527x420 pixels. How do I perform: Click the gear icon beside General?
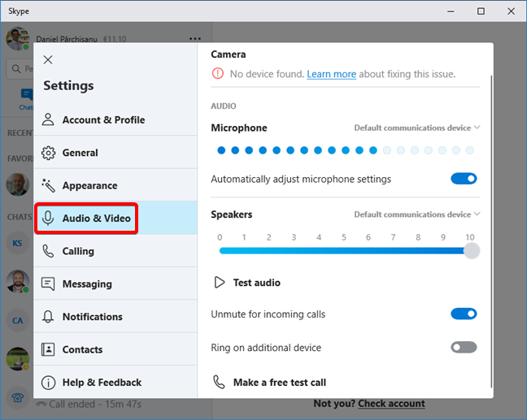tap(48, 153)
